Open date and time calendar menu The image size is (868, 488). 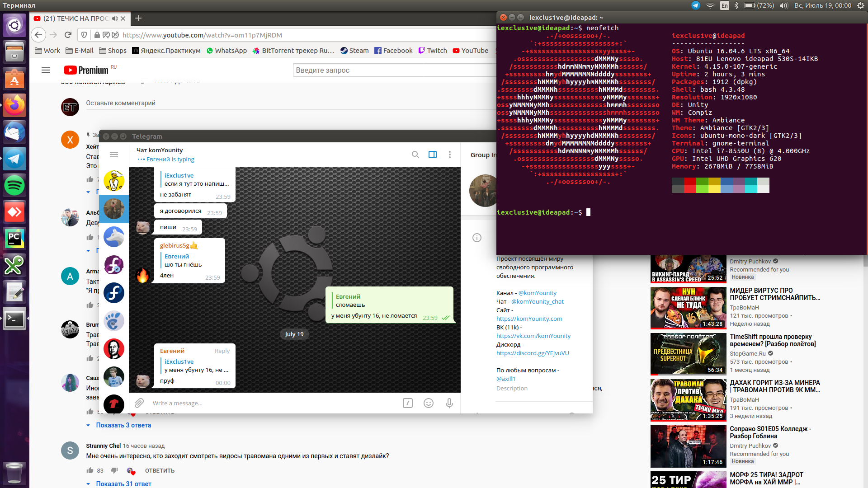pyautogui.click(x=823, y=5)
